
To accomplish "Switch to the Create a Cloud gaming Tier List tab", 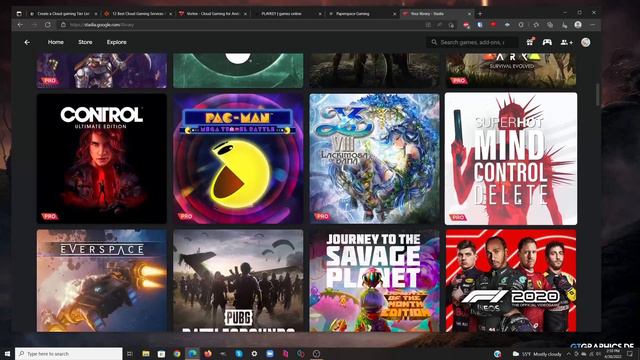I will (63, 13).
